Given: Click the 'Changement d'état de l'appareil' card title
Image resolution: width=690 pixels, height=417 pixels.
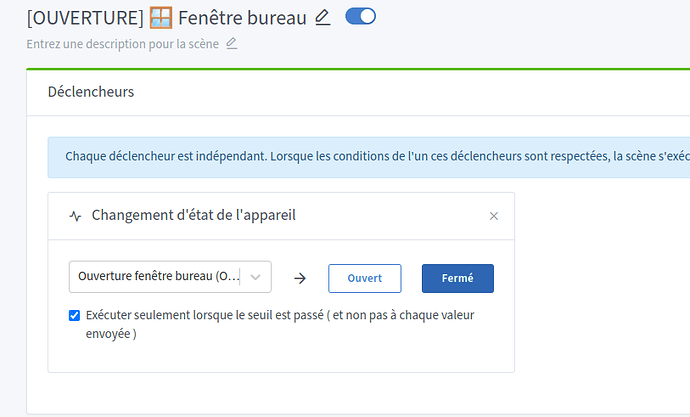Looking at the screenshot, I should pyautogui.click(x=193, y=215).
